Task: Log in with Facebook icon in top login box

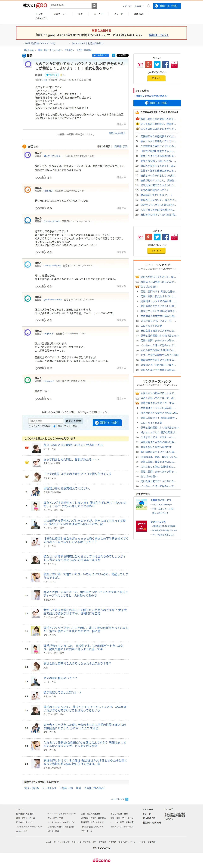Action: [x=166, y=64]
